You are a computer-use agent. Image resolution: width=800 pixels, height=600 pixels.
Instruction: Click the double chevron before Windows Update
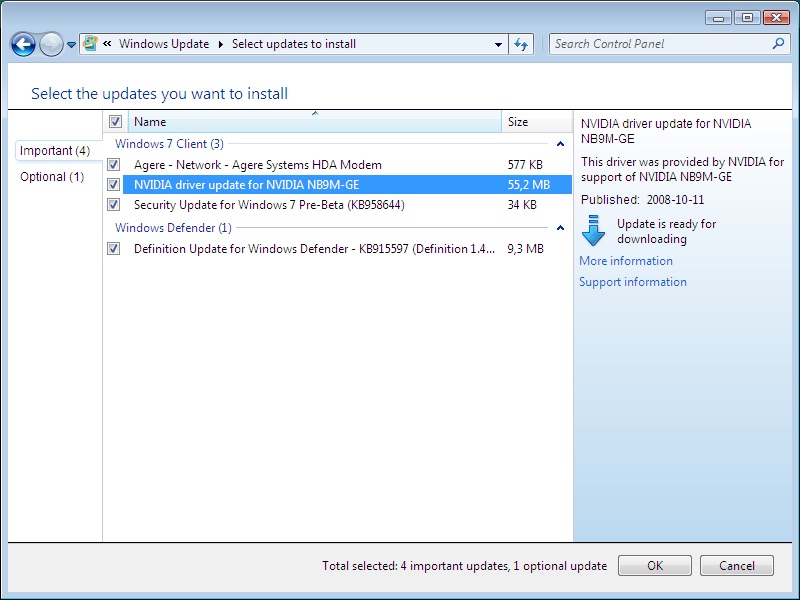click(x=107, y=44)
